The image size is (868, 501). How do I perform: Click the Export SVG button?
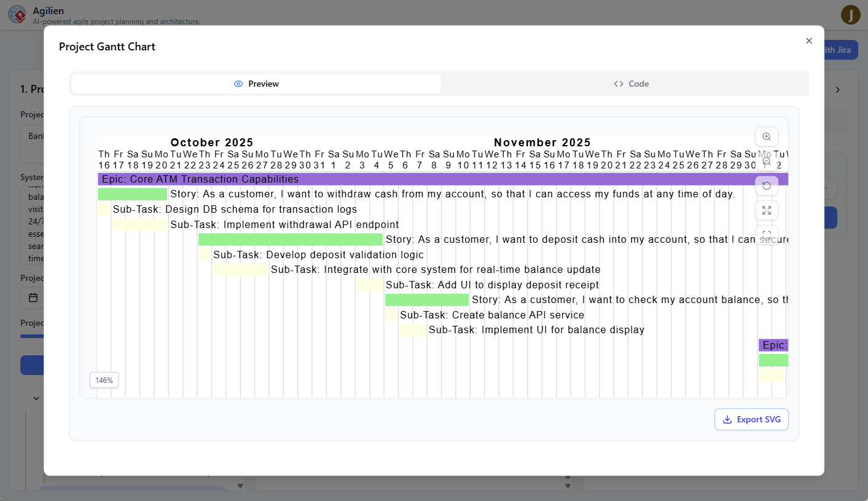point(751,419)
